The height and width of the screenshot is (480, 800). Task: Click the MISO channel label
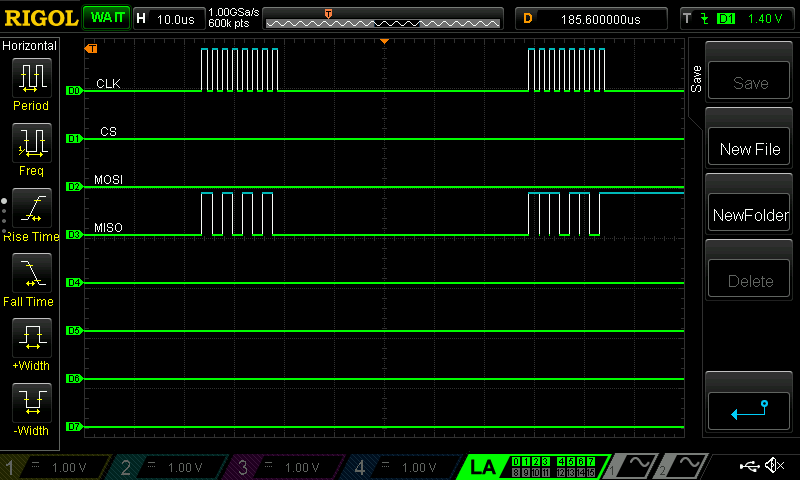pyautogui.click(x=108, y=228)
